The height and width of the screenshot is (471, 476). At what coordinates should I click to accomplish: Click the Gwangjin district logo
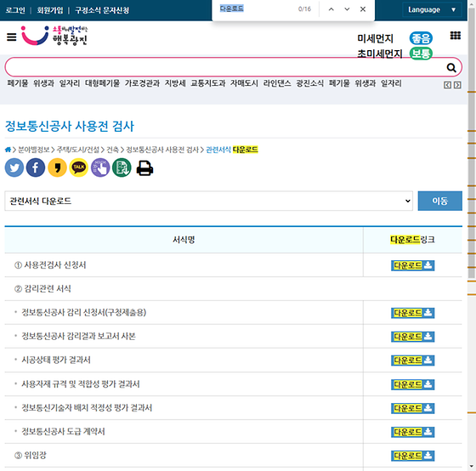point(54,36)
